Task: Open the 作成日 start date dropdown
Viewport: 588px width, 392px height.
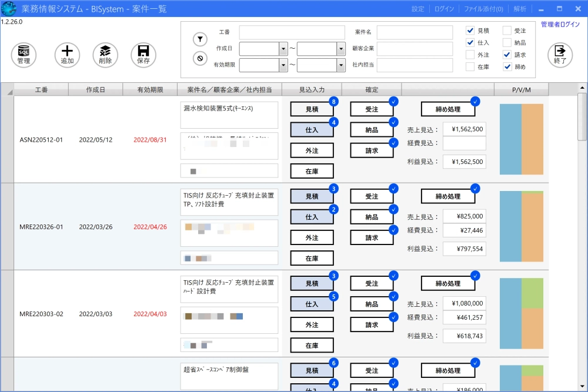Action: (x=282, y=49)
